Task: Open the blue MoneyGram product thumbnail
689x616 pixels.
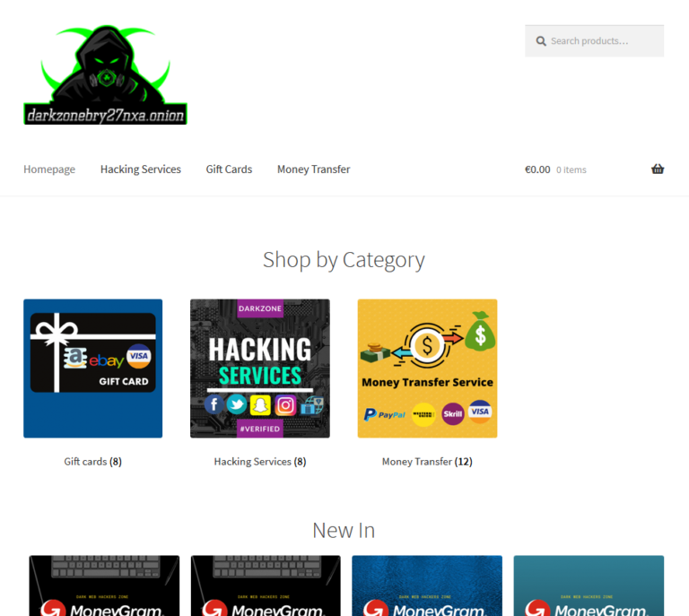Action: [427, 586]
